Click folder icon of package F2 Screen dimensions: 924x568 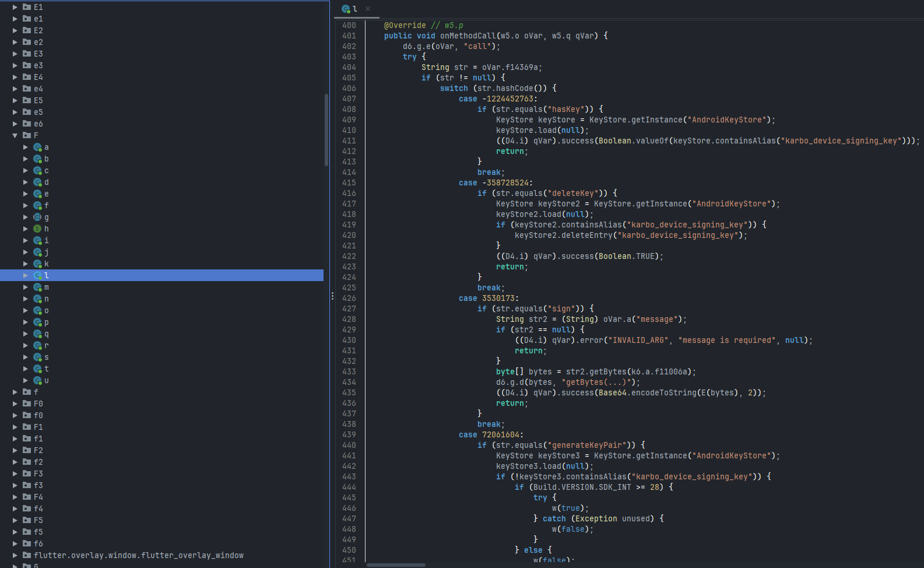(27, 450)
